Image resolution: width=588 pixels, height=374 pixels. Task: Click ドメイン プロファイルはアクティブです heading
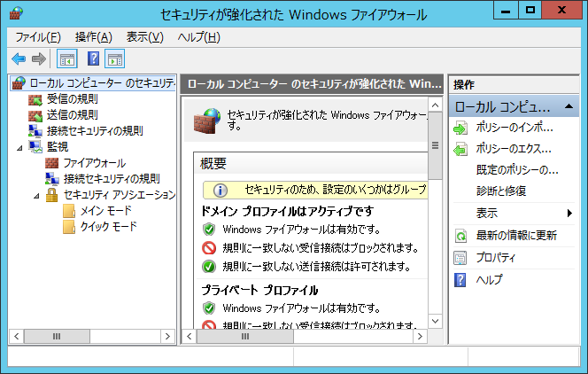pyautogui.click(x=287, y=211)
